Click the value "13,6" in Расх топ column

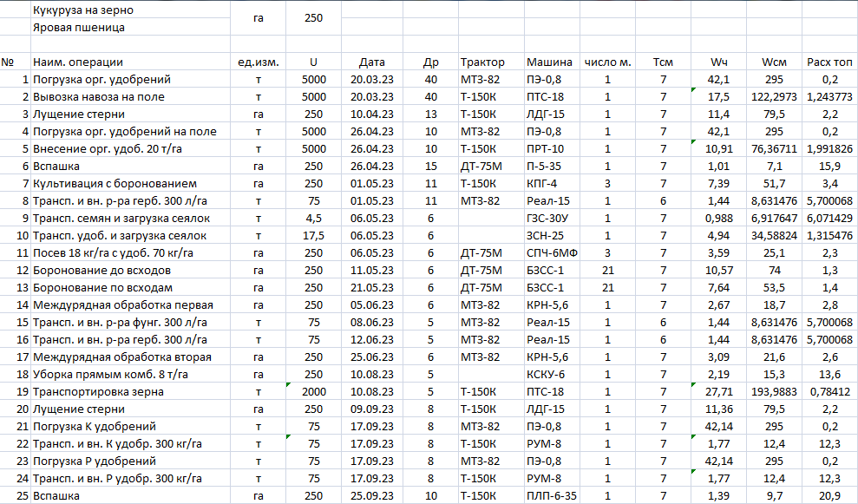coord(830,374)
